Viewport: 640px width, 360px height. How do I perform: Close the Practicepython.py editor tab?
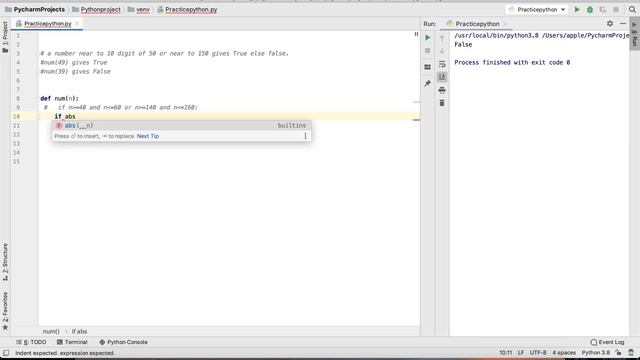[77, 24]
